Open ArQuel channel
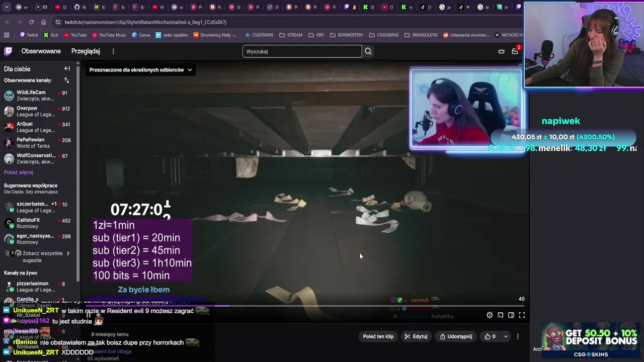The height and width of the screenshot is (362, 644). pos(38,127)
